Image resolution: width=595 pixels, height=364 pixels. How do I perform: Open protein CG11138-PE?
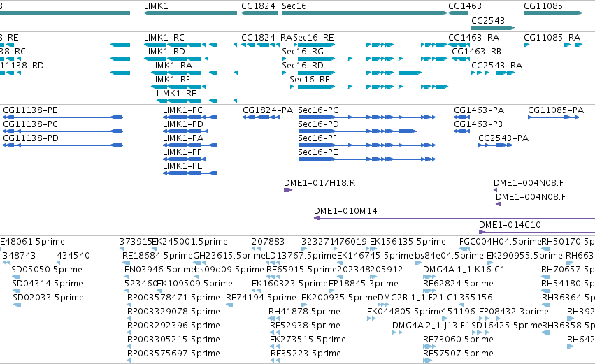(x=63, y=117)
